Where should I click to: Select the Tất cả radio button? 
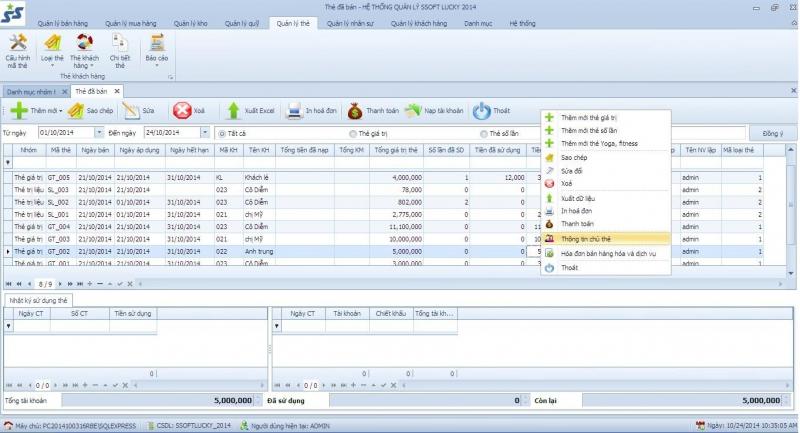tap(219, 133)
